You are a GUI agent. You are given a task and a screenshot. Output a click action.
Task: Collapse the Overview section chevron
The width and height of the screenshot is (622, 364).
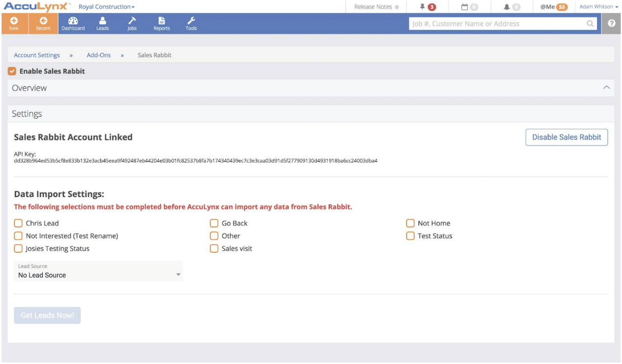pyautogui.click(x=607, y=88)
